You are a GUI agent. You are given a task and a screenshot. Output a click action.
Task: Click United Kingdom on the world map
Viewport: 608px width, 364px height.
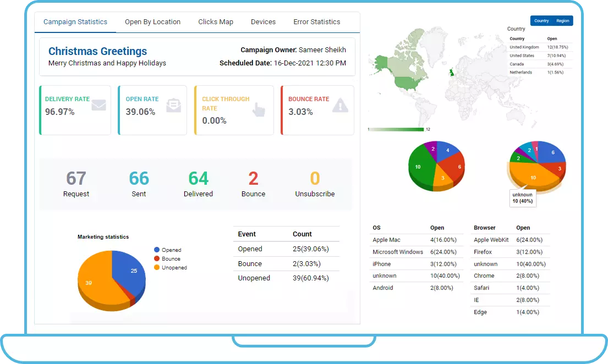[451, 72]
